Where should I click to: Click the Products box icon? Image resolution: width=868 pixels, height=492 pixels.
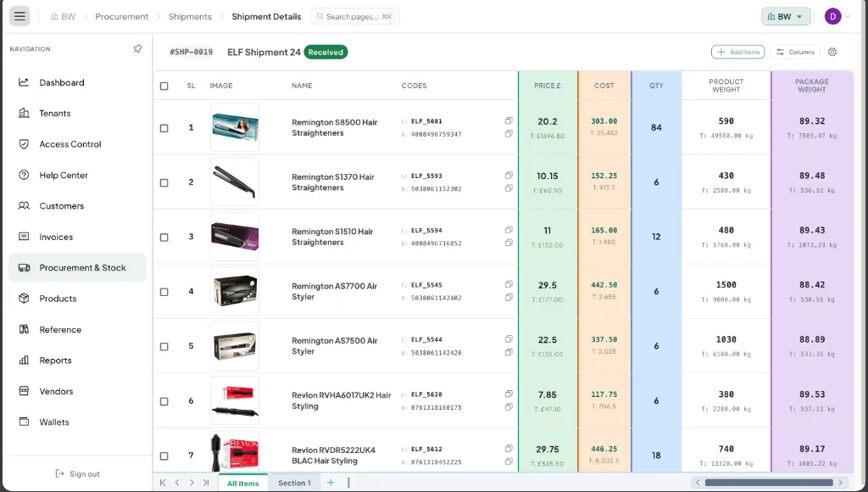(x=24, y=298)
